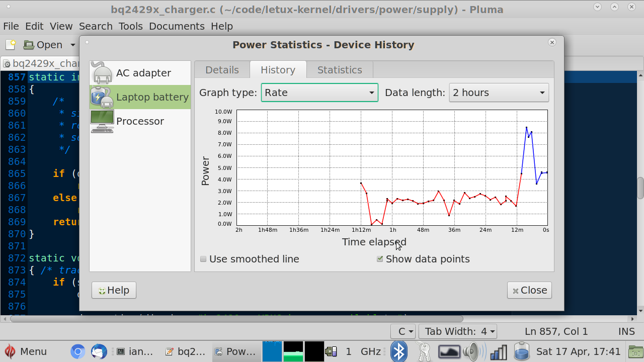This screenshot has width=644, height=362.
Task: Click the Help button
Action: pos(114,290)
